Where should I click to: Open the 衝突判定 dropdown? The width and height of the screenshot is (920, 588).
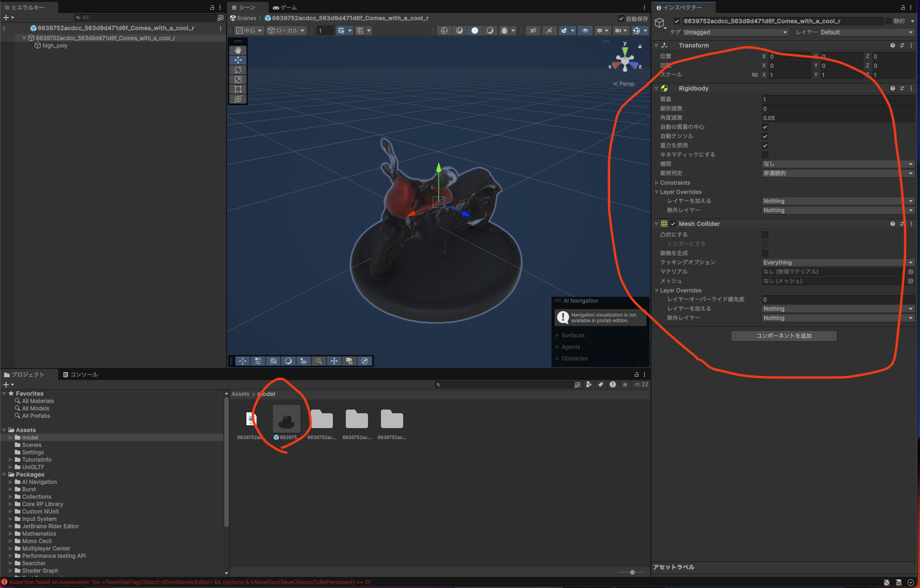(837, 173)
